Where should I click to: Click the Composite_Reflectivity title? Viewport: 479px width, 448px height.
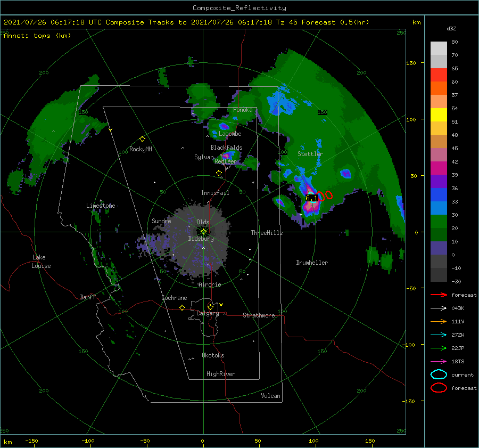point(240,8)
